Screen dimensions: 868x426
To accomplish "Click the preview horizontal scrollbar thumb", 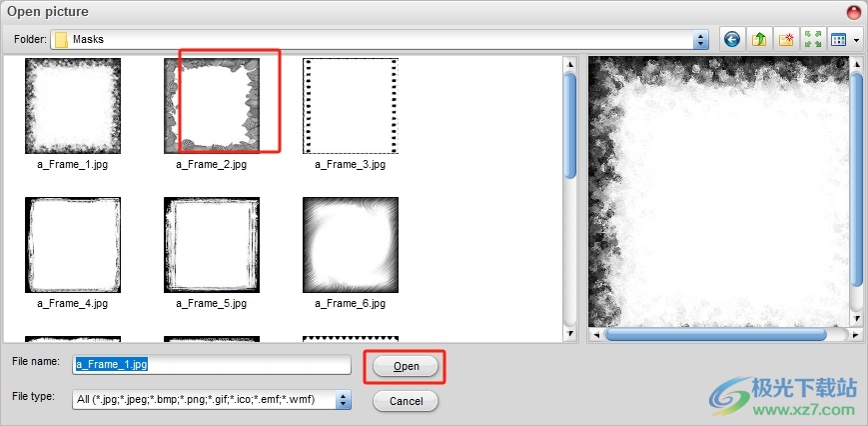I will point(715,335).
